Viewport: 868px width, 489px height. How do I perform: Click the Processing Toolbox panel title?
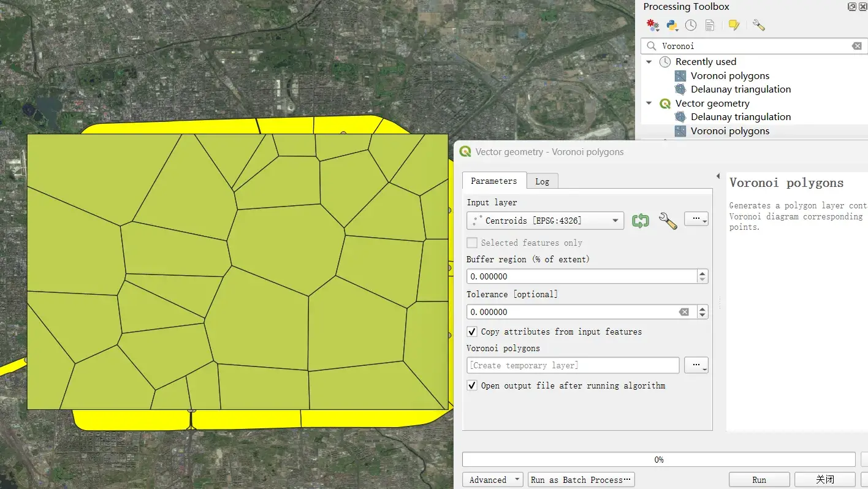[686, 7]
